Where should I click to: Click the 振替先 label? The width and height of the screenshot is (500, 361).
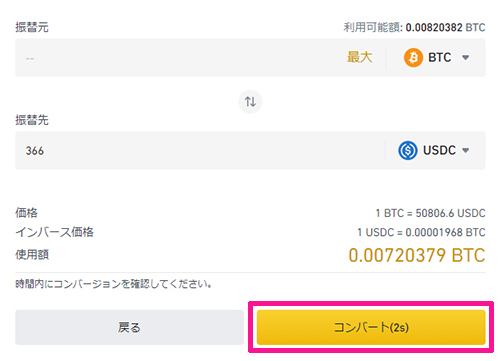pyautogui.click(x=32, y=120)
